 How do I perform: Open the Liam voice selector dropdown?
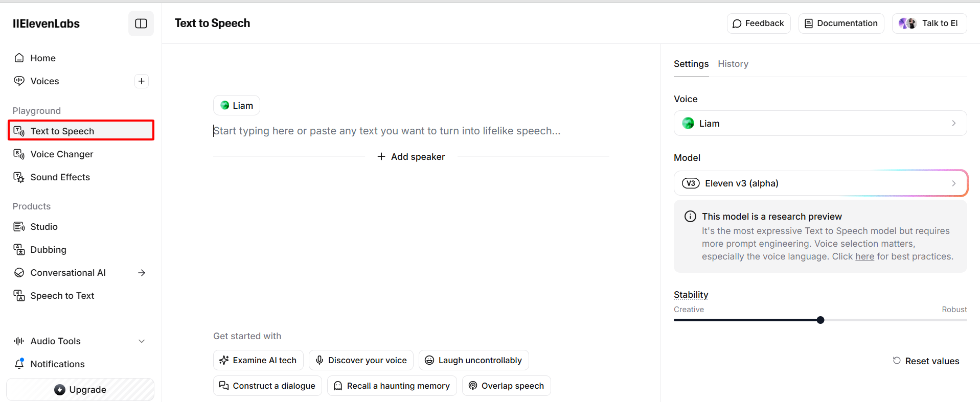point(819,124)
